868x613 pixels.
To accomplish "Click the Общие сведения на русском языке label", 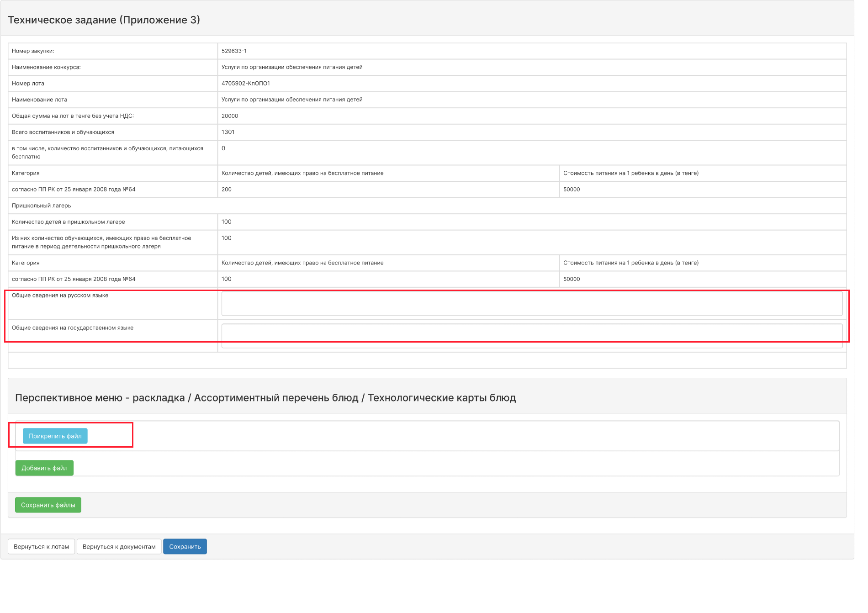I will pyautogui.click(x=60, y=296).
